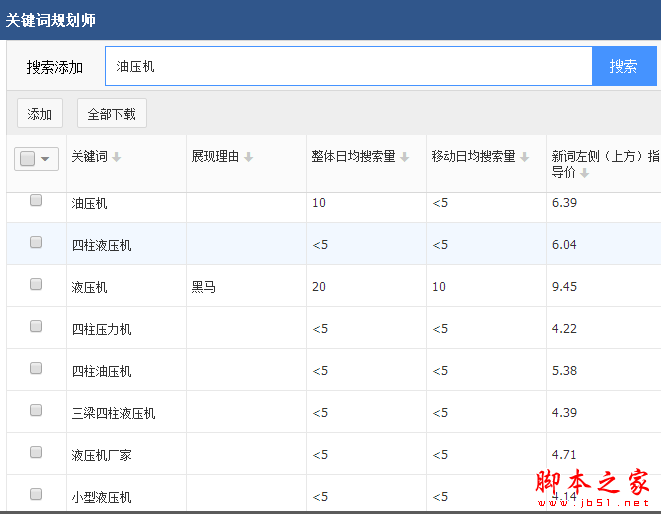Click the 全部下载 button
Image resolution: width=661 pixels, height=514 pixels.
[x=112, y=114]
